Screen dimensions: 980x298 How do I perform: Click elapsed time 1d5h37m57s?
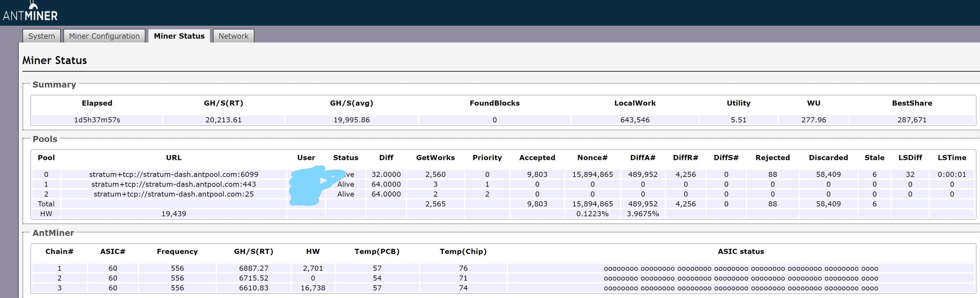(x=97, y=120)
